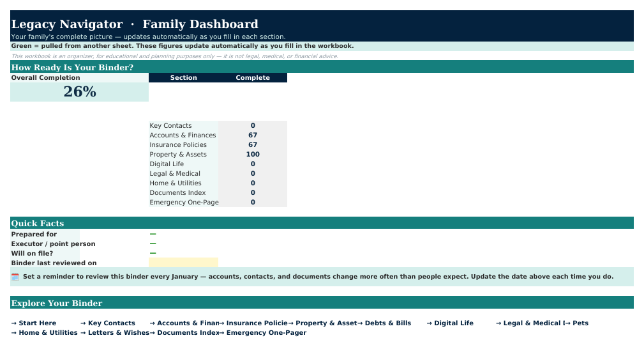Click the Will on file dash value

point(153,253)
